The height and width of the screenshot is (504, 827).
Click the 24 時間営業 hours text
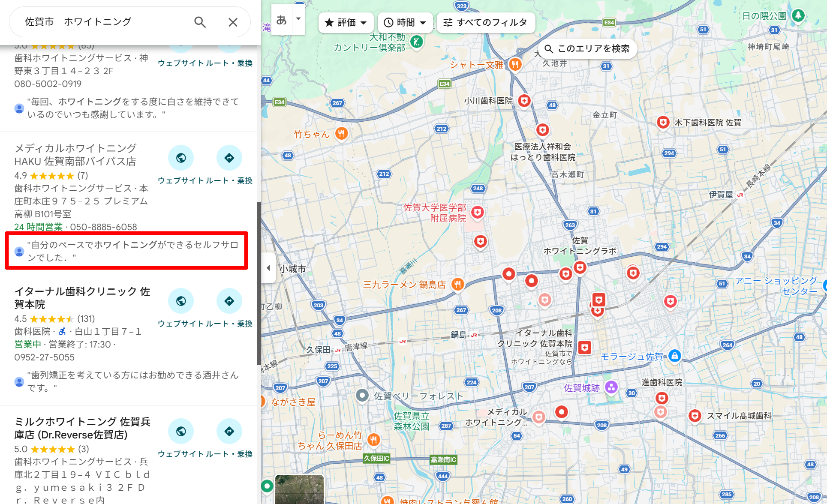click(39, 227)
